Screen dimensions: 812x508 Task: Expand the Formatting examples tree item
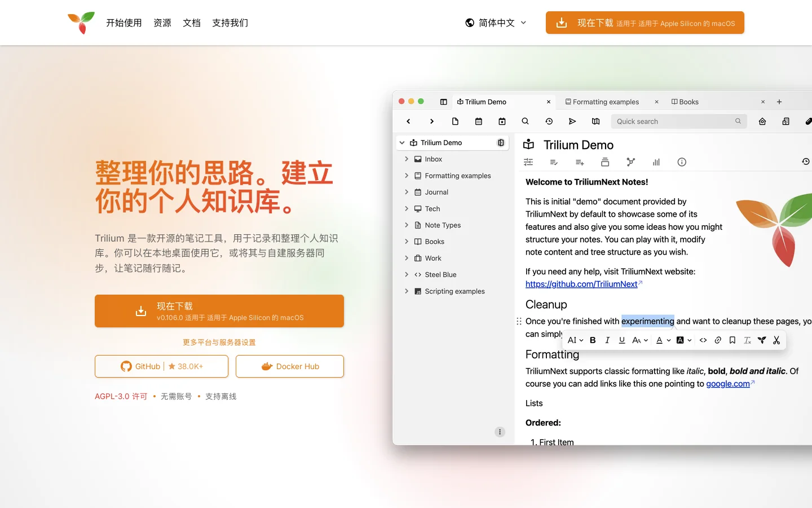(x=407, y=176)
